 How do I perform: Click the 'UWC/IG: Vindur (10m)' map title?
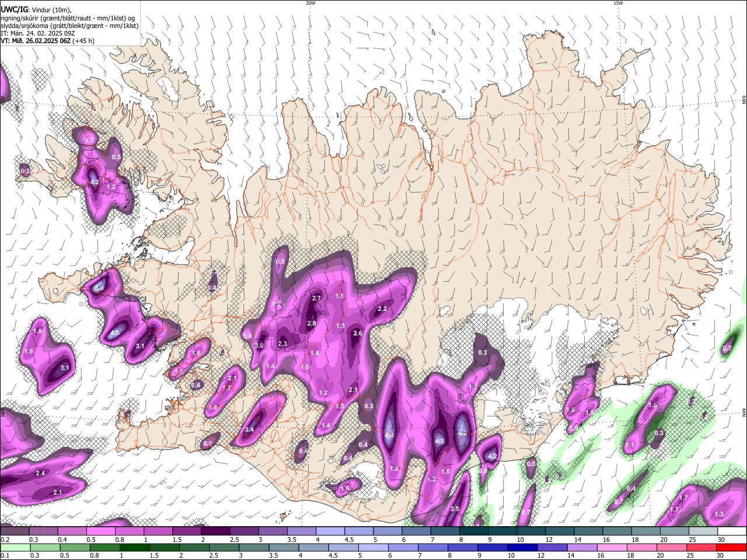(x=36, y=9)
